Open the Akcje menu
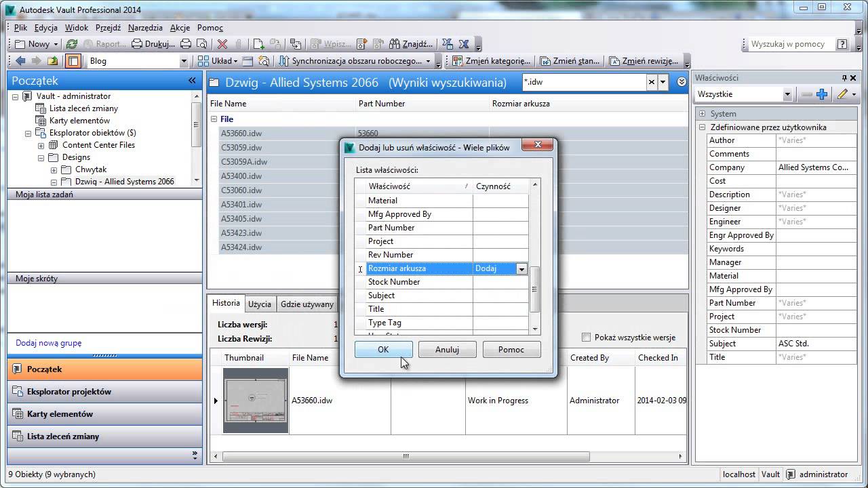 pos(180,28)
